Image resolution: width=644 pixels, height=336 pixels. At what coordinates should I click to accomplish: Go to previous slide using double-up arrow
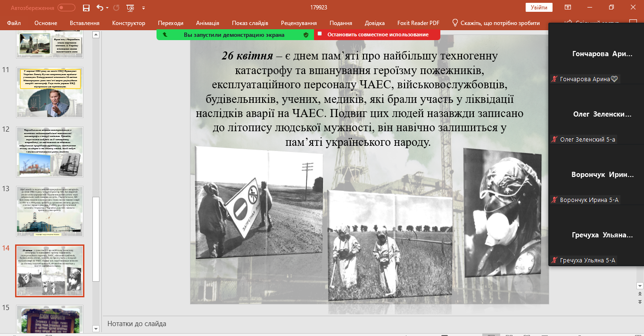coord(640,294)
